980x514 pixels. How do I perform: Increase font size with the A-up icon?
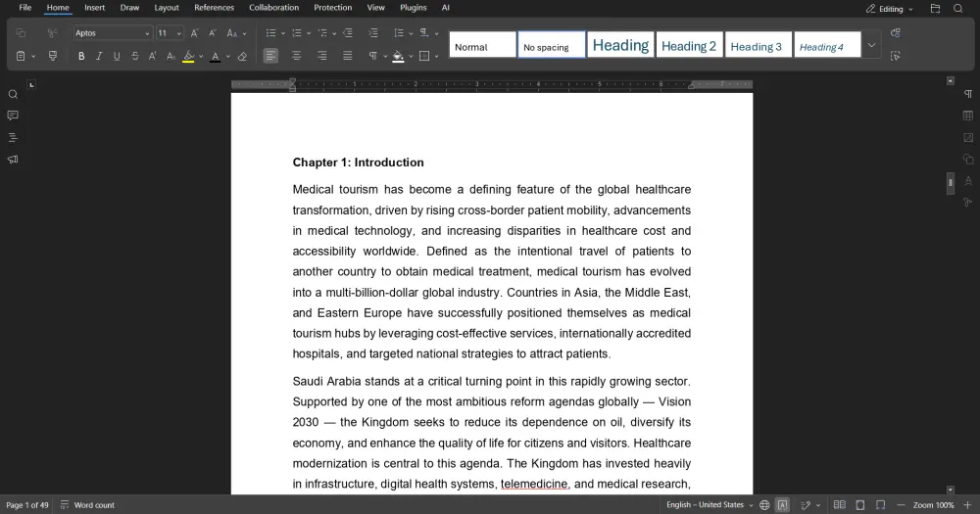click(195, 33)
